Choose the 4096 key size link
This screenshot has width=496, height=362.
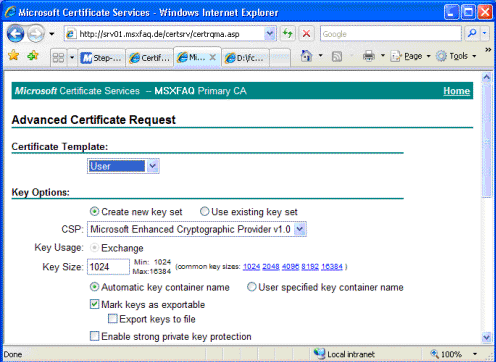tap(290, 267)
